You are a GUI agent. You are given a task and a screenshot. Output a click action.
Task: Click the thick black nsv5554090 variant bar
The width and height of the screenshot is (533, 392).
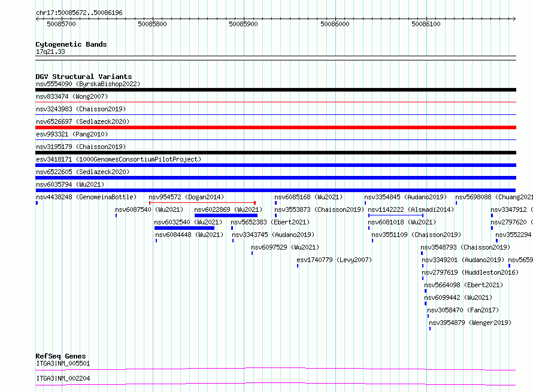[x=275, y=90]
